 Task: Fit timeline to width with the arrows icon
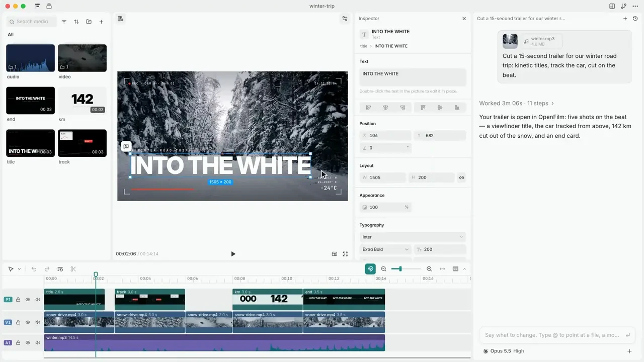pyautogui.click(x=442, y=269)
